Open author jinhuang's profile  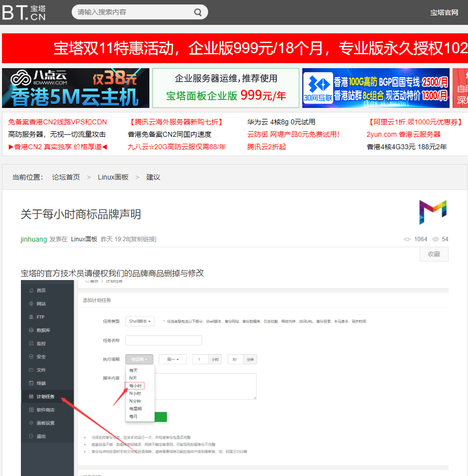[x=34, y=239]
